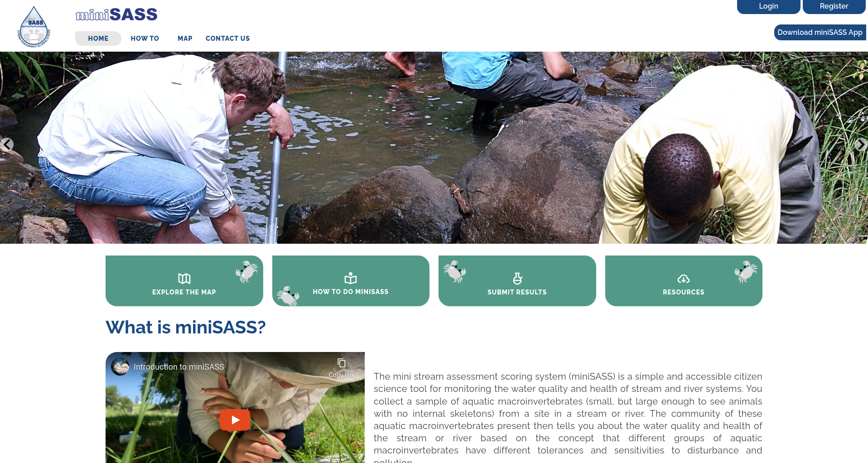Click the Introduction to miniSASS video title
The image size is (868, 463).
click(x=179, y=367)
